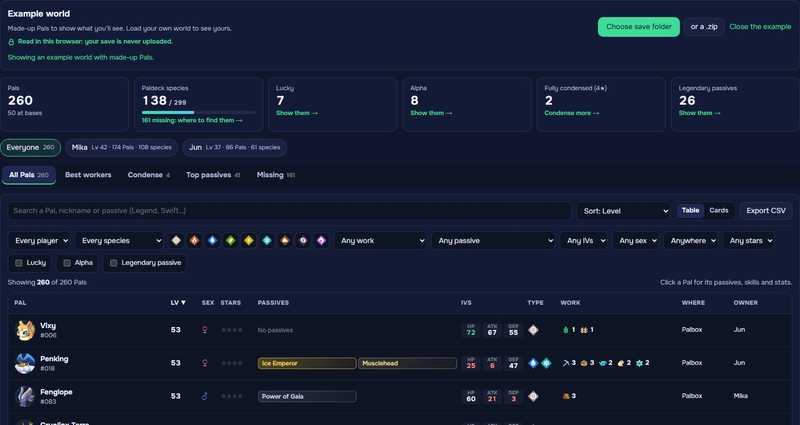The image size is (800, 425).
Task: Click the Ice Emperor passive badge
Action: [x=307, y=363]
